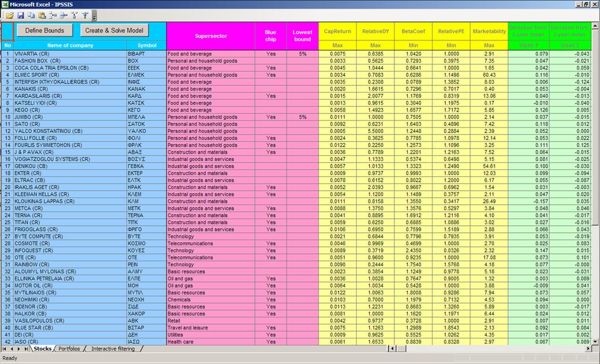Select the Supersector header cell
Screen dimensions: 600x364
[211, 36]
